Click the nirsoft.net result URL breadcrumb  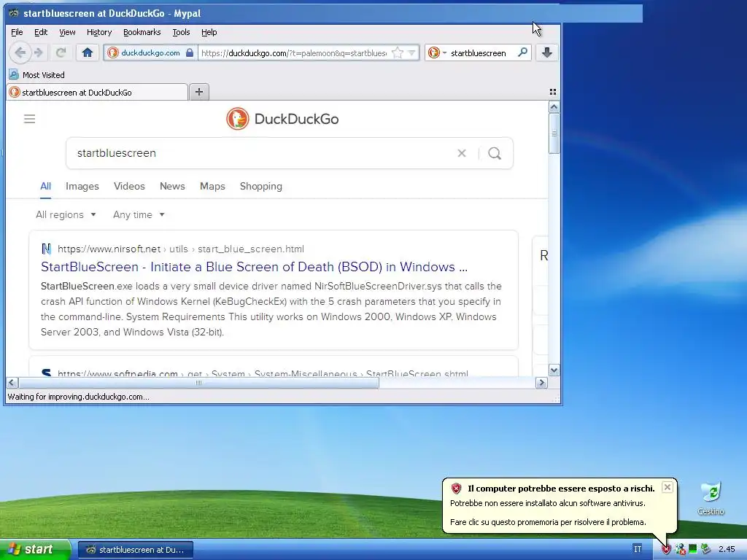click(181, 249)
